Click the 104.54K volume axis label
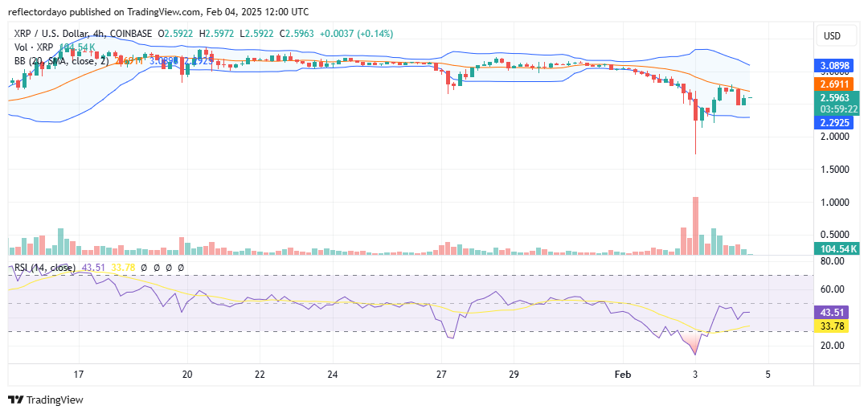This screenshot has width=868, height=414. pos(837,249)
